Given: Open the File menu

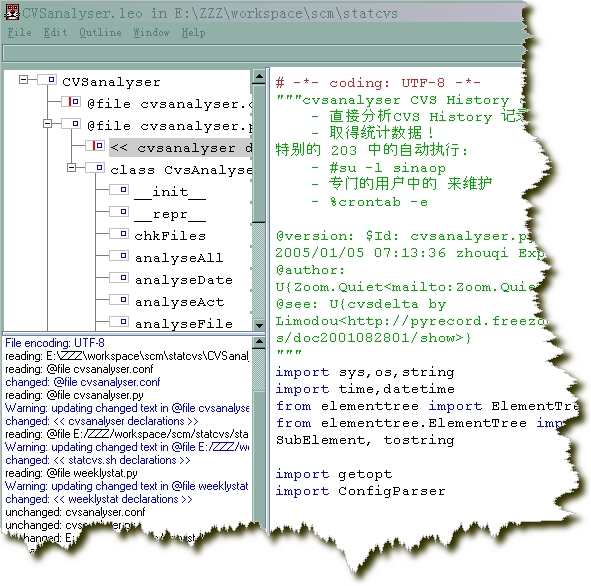Looking at the screenshot, I should (x=20, y=33).
